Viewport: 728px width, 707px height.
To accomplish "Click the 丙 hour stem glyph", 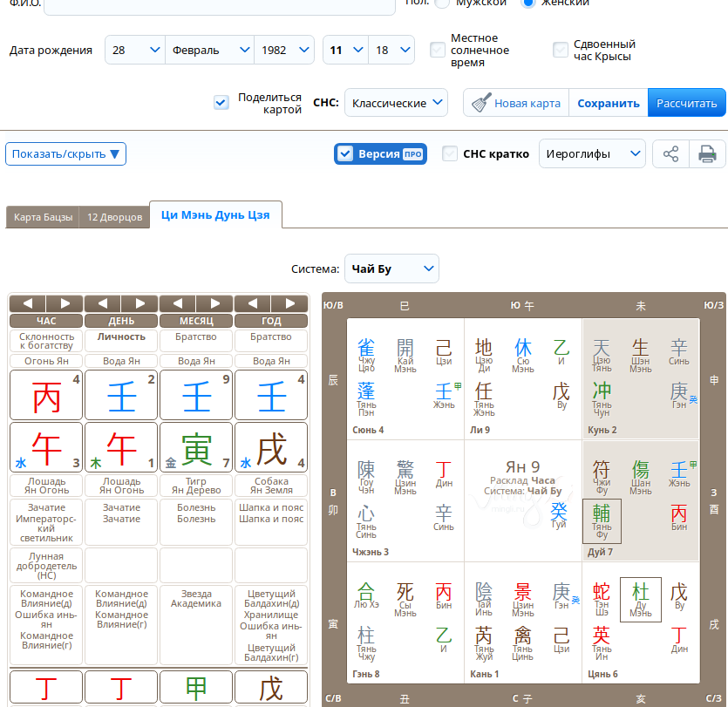I will click(x=46, y=397).
